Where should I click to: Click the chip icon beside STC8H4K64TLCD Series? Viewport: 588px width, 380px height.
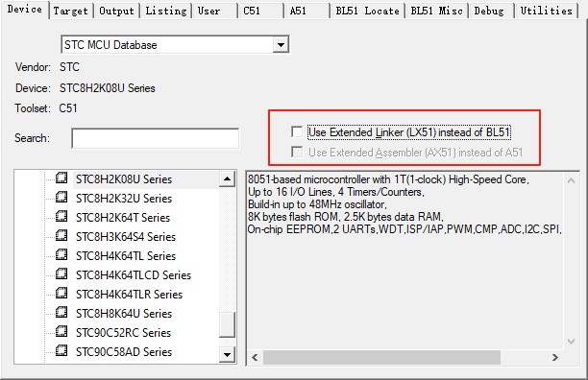tap(61, 274)
